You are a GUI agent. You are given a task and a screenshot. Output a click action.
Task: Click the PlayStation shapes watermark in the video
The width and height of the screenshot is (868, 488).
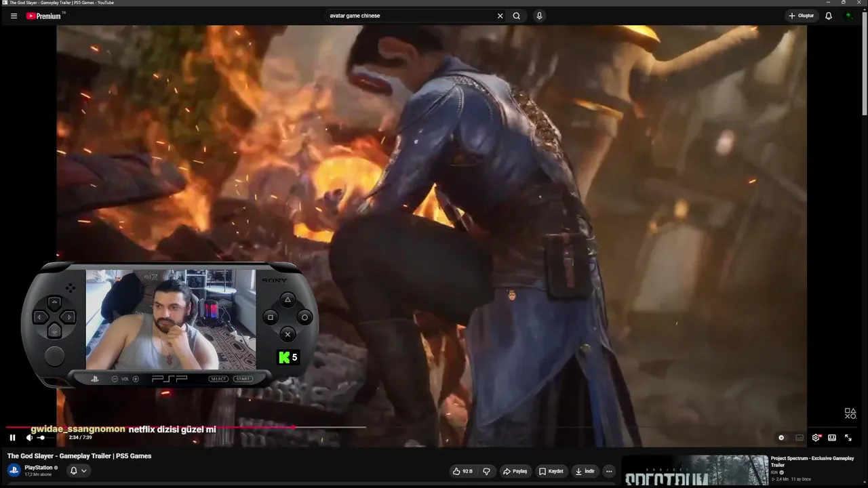850,413
